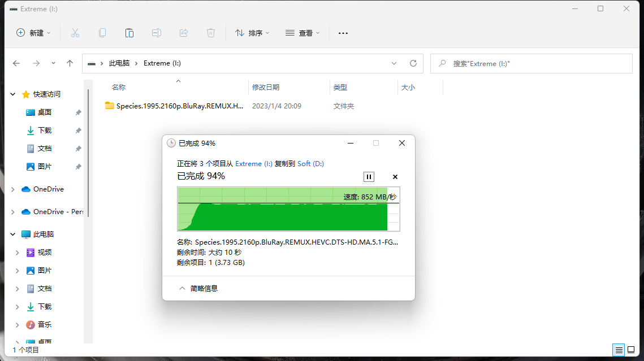Expand the OneDrive tree node
This screenshot has width=644, height=361.
[13, 189]
